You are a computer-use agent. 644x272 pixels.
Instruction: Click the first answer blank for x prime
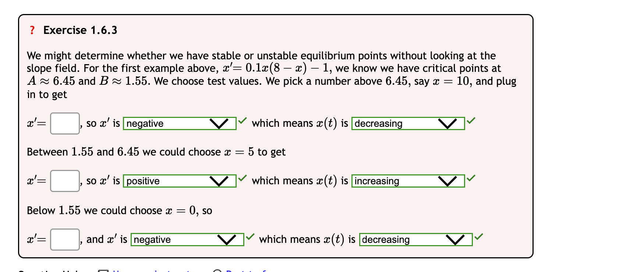coord(64,123)
